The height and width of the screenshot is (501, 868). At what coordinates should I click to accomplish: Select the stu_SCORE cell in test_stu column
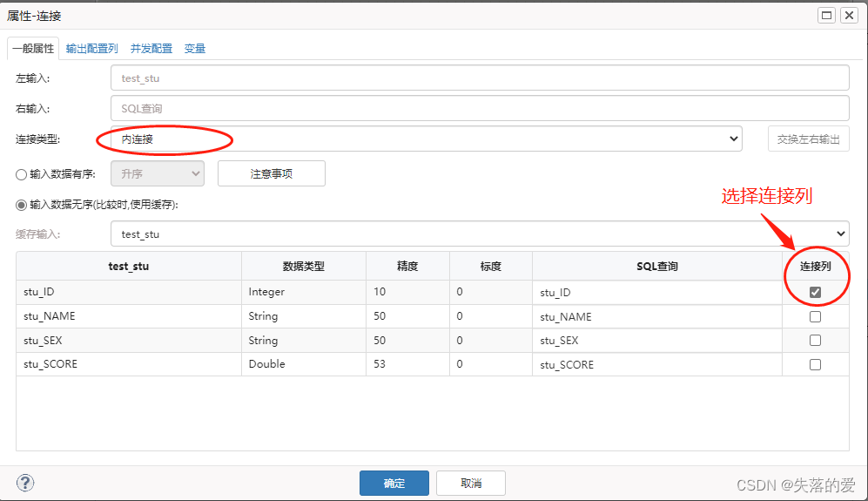(x=129, y=364)
